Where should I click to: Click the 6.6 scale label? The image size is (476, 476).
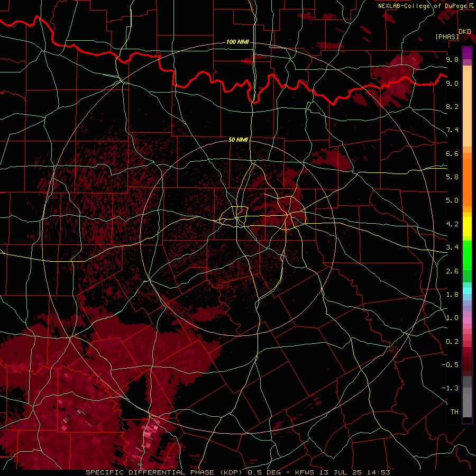pos(452,153)
